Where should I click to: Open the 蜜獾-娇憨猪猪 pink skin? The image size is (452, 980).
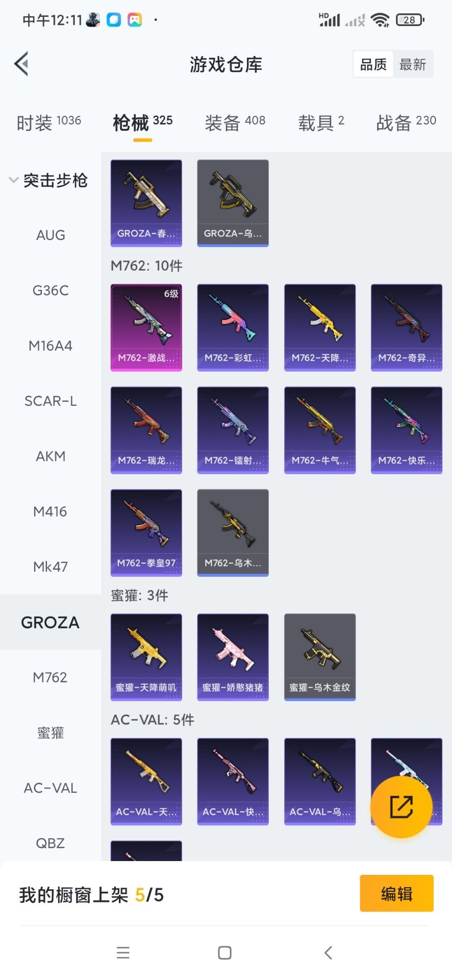233,657
